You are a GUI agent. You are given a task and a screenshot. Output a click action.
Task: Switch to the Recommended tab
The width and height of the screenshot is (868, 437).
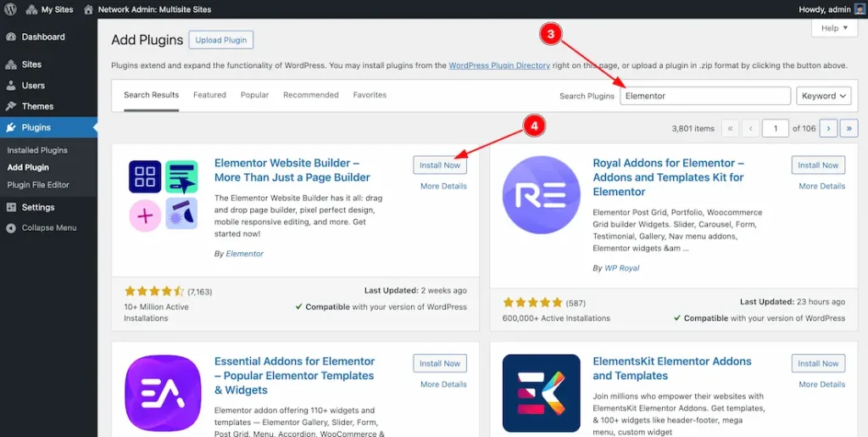tap(310, 95)
